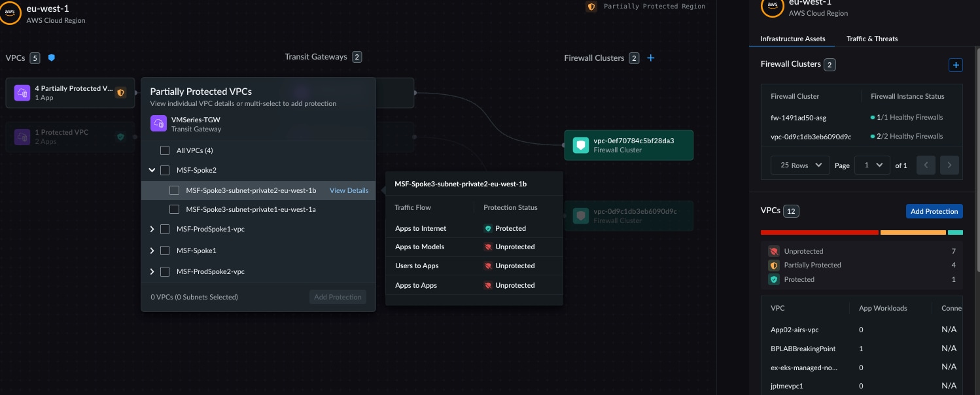The height and width of the screenshot is (395, 980).
Task: Expand the MSF-Spoke1 VPC entry
Action: 152,250
